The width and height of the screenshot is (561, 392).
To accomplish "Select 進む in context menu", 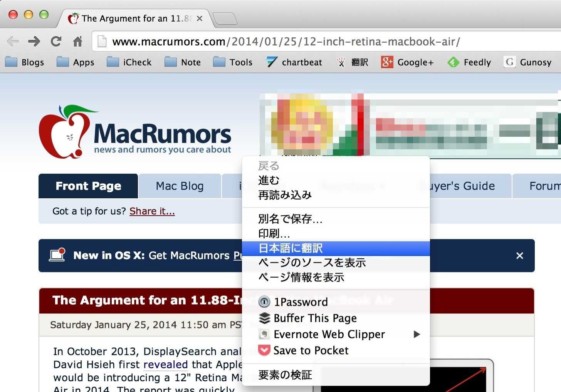I will point(336,180).
